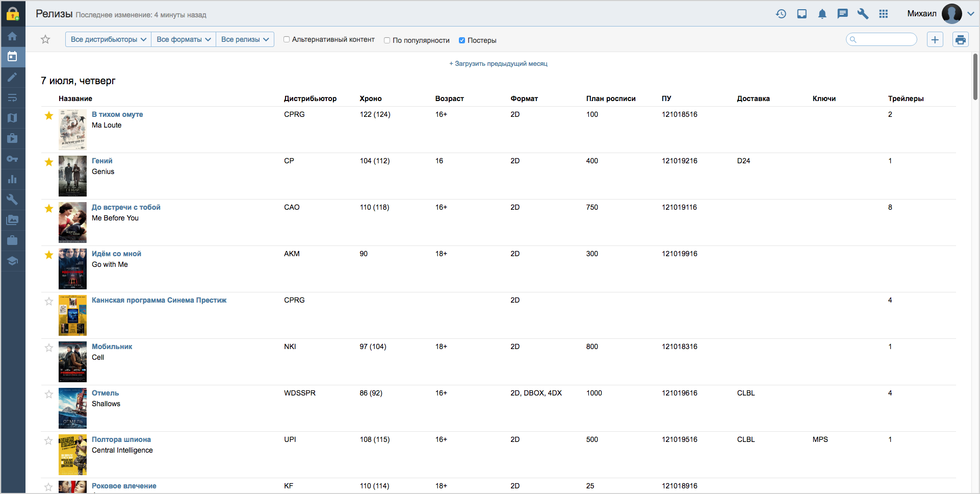Click the План росписи column header
980x494 pixels.
tap(611, 98)
